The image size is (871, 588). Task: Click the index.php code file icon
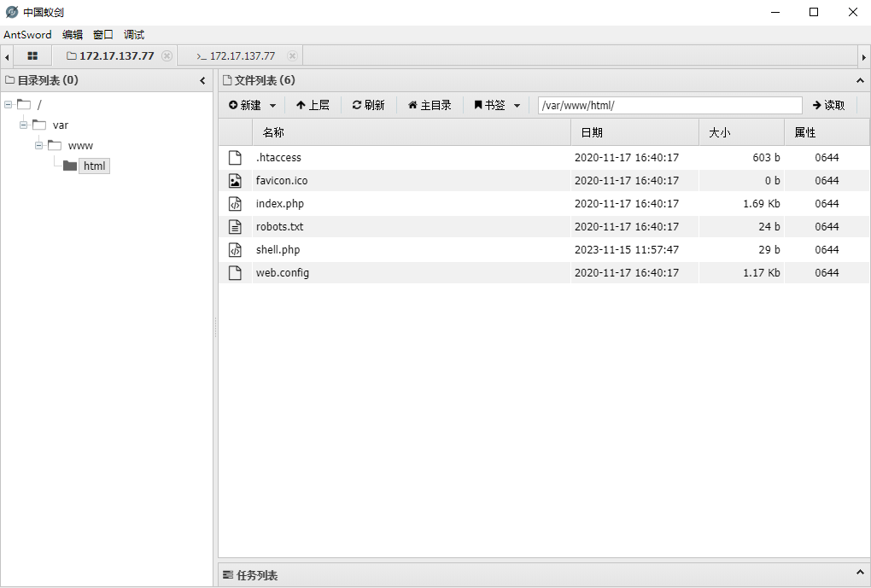pos(236,204)
